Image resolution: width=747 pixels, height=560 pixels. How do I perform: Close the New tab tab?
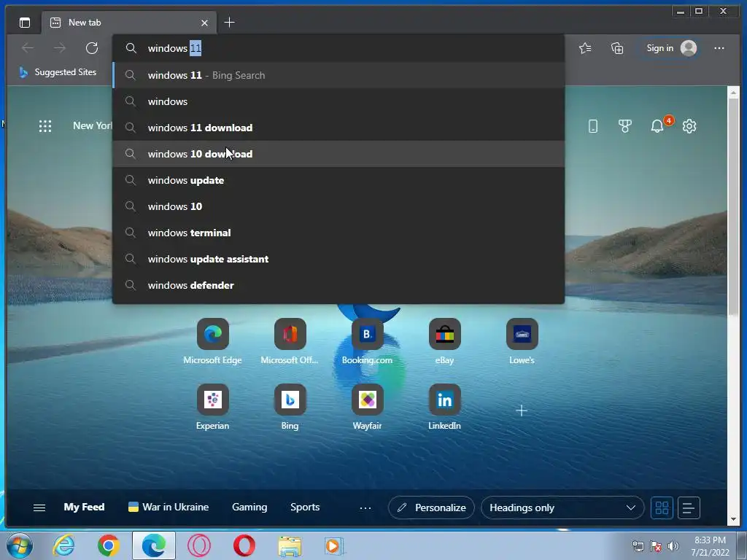[x=204, y=23]
